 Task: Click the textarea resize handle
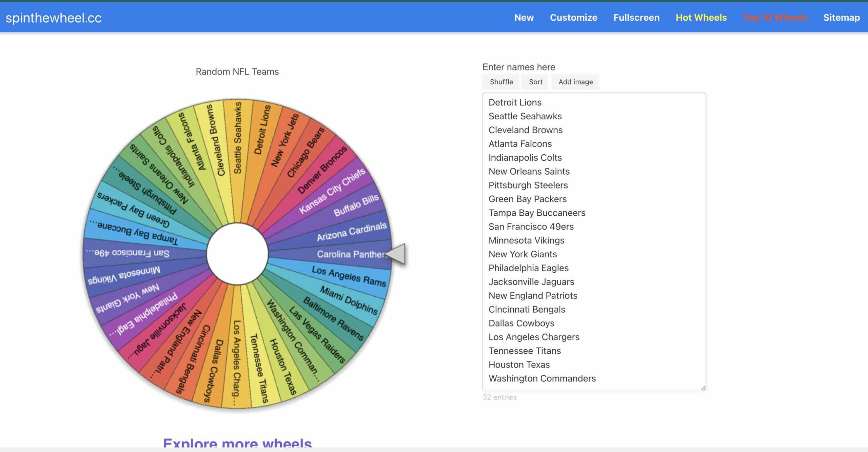click(x=703, y=388)
